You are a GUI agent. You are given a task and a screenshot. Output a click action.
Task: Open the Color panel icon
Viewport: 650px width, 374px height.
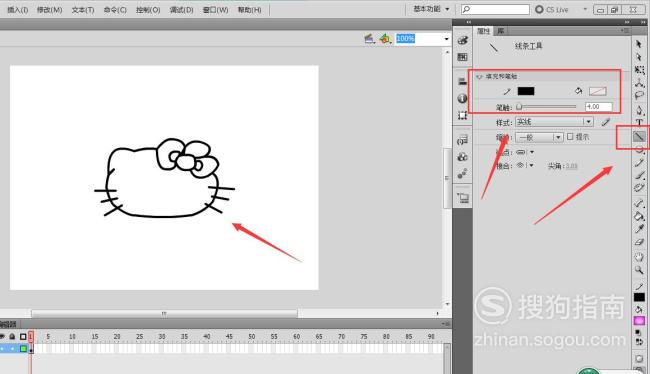[x=463, y=40]
